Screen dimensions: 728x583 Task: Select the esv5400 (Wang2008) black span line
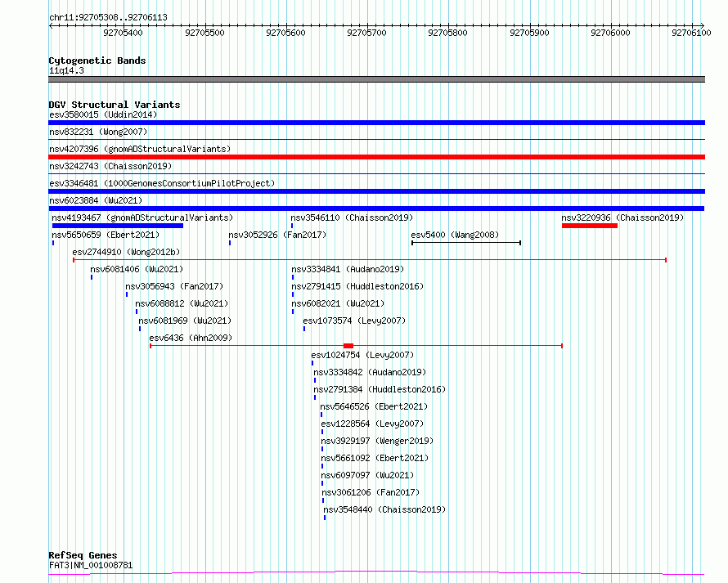(x=466, y=243)
